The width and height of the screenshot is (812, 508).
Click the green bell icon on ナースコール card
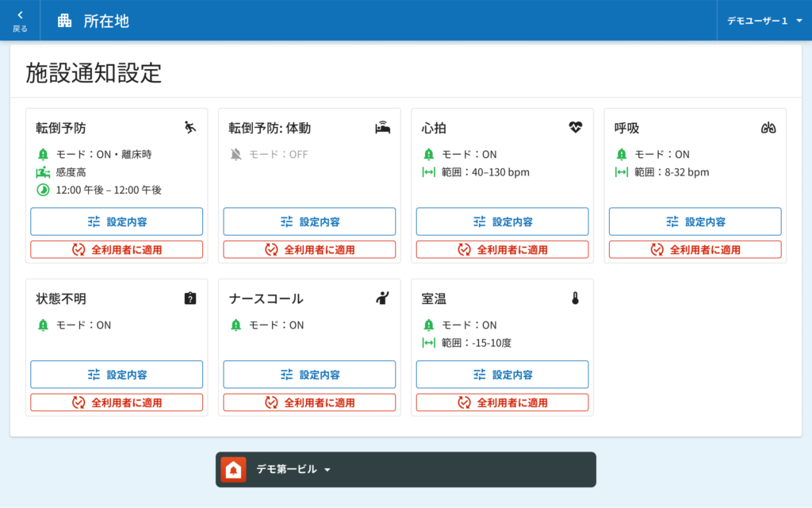click(x=236, y=325)
